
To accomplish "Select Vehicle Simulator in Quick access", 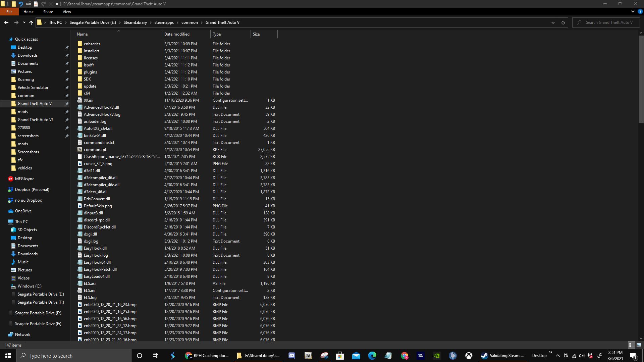I will click(x=33, y=88).
